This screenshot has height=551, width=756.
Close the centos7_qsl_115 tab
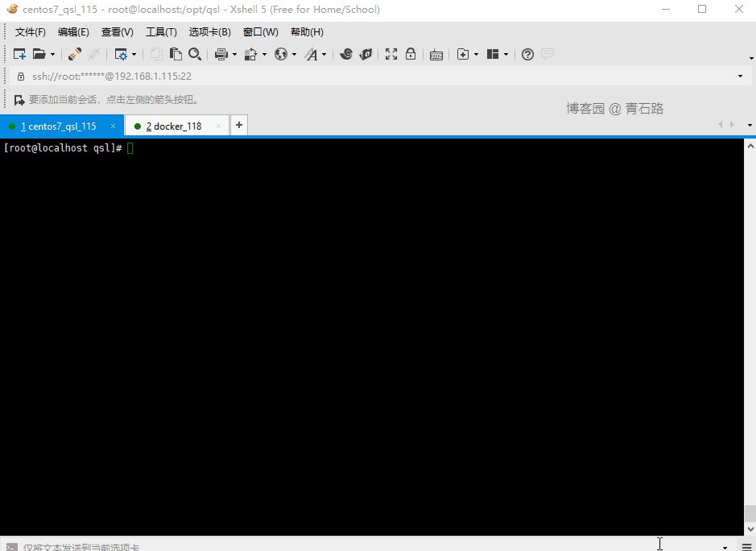point(113,126)
